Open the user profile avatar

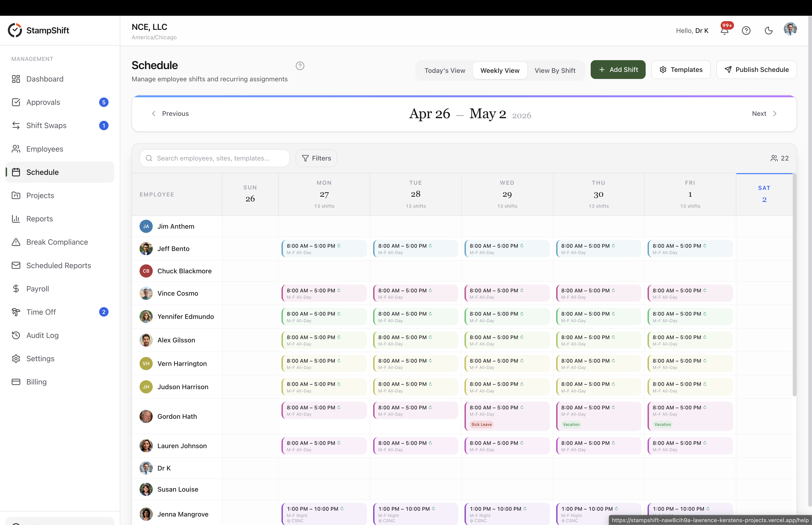[x=790, y=29]
